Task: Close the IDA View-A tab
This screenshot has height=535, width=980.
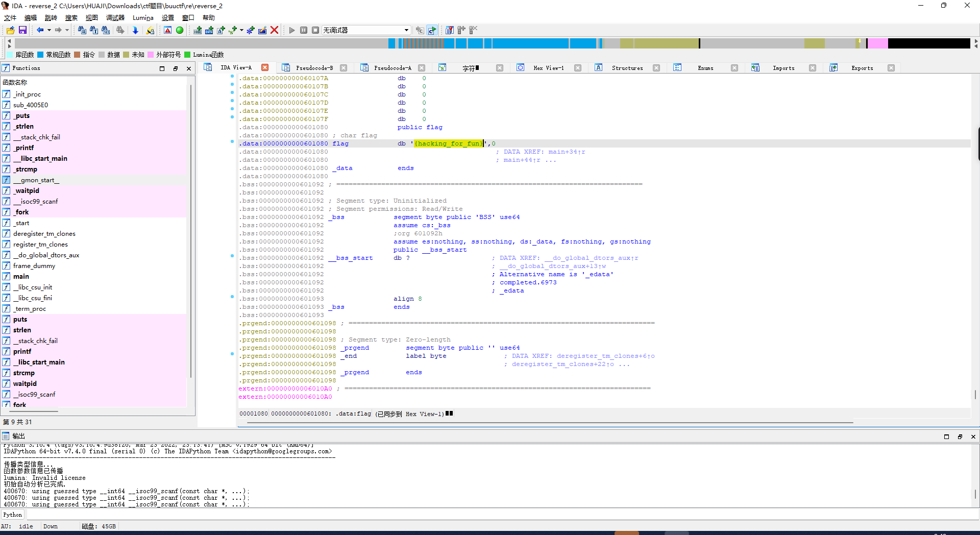Action: click(x=265, y=67)
